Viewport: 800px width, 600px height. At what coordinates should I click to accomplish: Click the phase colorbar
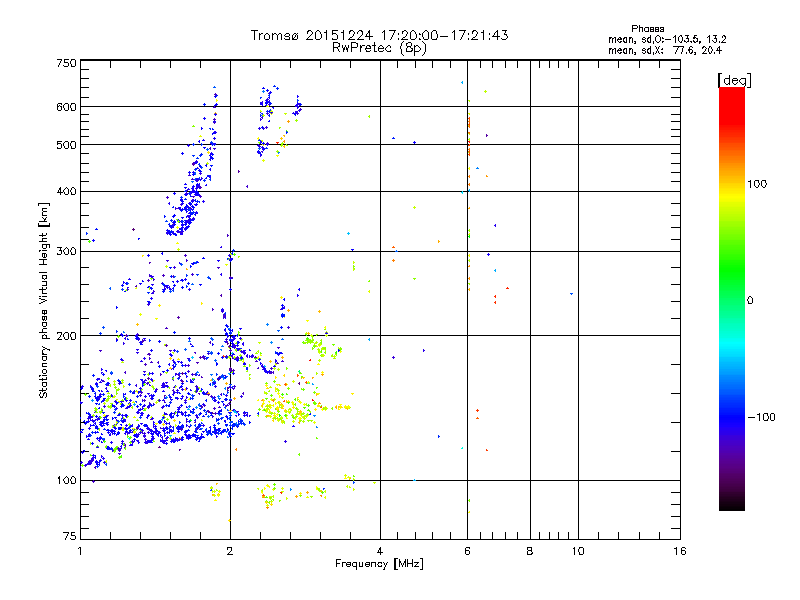pyautogui.click(x=732, y=299)
